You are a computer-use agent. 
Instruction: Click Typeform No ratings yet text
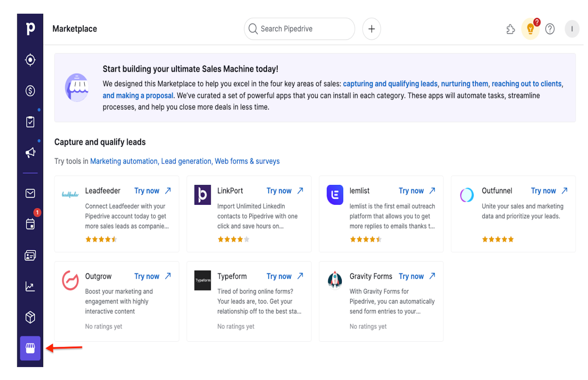click(236, 326)
